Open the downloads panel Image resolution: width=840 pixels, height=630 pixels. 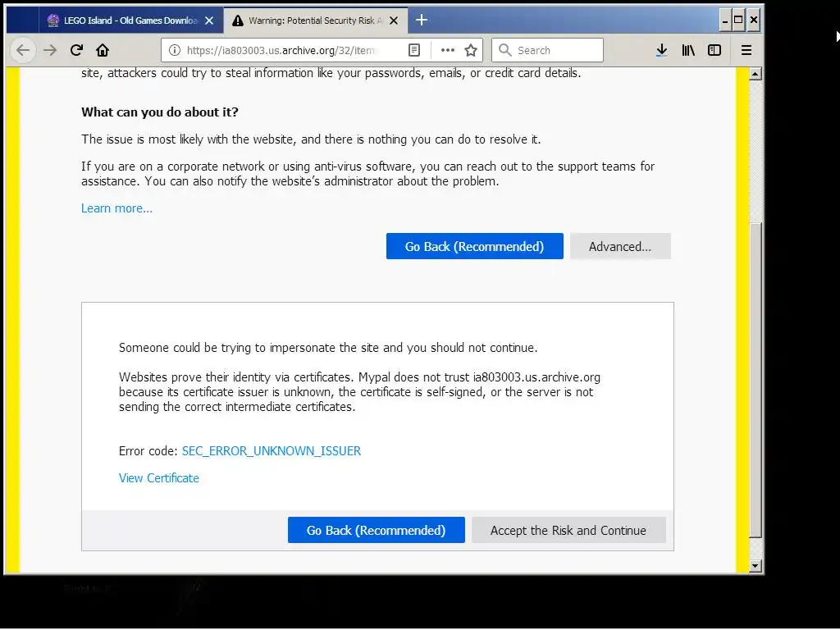click(662, 50)
